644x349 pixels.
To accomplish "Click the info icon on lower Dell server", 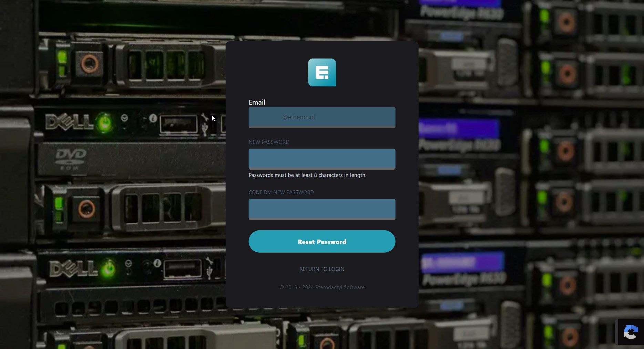I will tap(157, 263).
